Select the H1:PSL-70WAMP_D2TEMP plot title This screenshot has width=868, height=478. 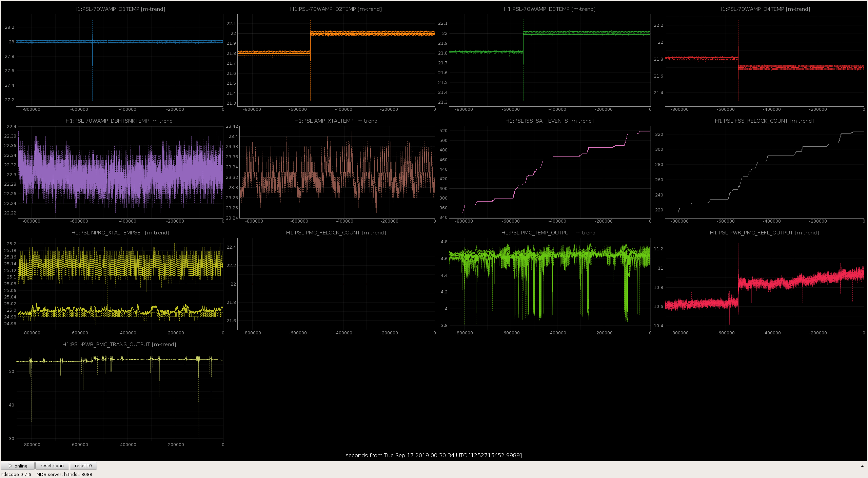coord(336,9)
